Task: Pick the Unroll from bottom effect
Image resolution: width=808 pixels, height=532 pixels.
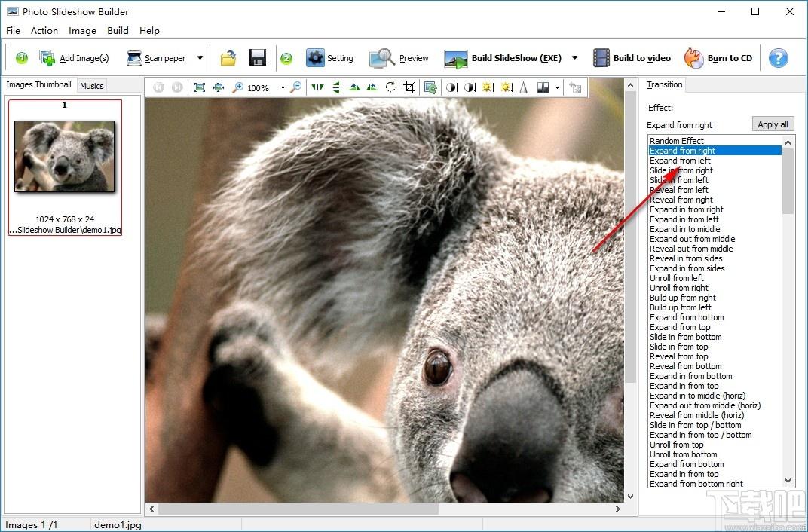Action: [715, 454]
